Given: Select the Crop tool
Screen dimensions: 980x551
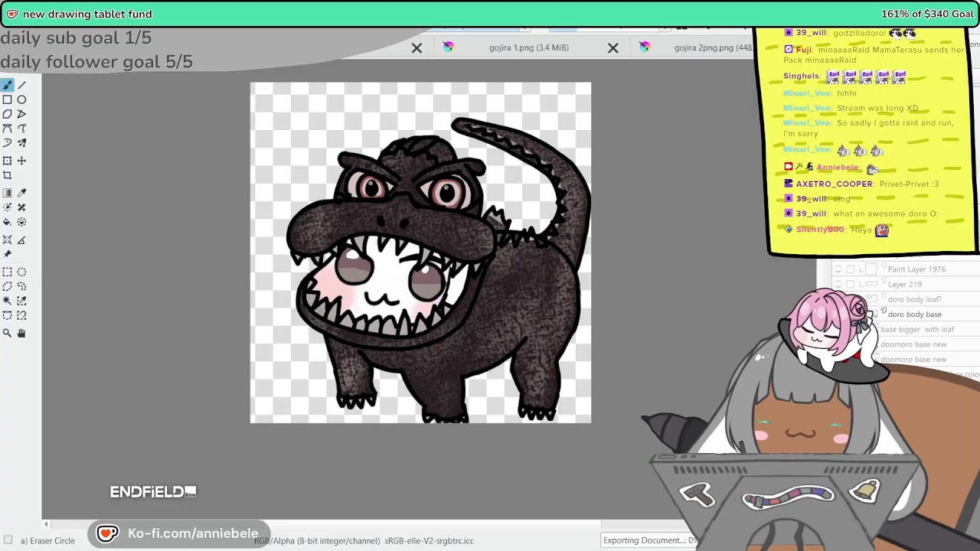Looking at the screenshot, I should tap(7, 175).
